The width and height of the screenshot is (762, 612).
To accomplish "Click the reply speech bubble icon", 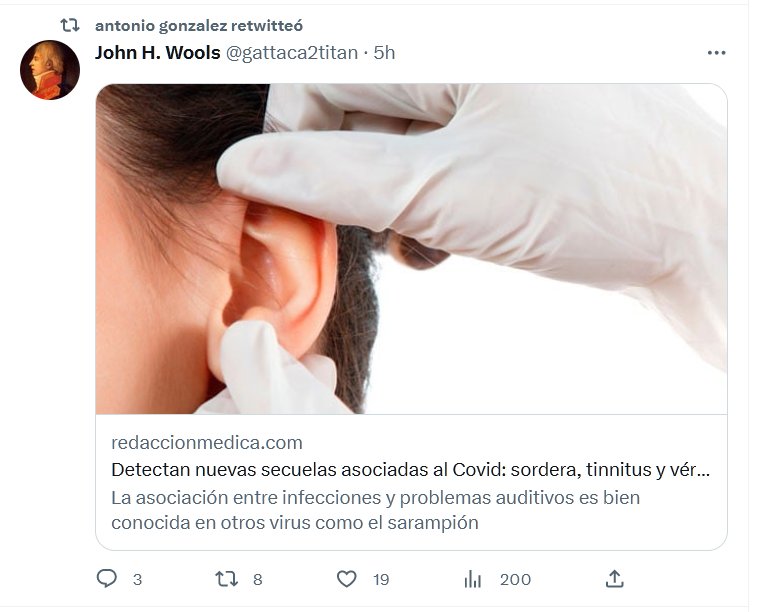I will 106,579.
